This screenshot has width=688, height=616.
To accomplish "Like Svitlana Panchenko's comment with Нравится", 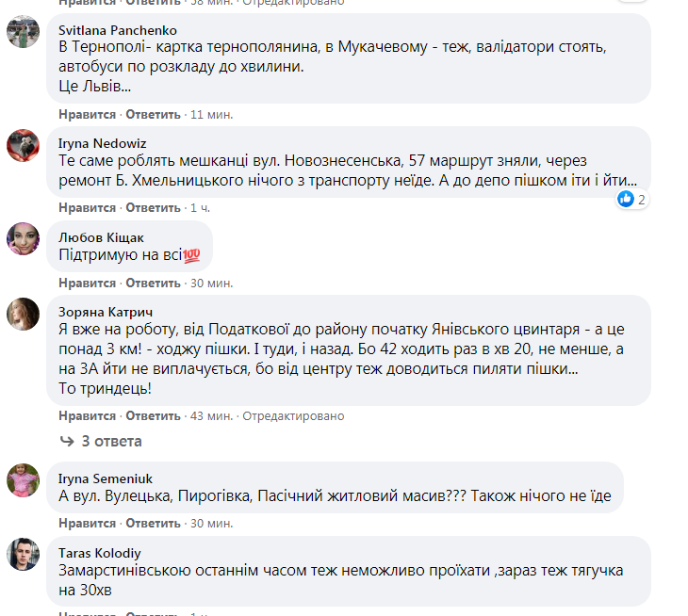I will coord(87,114).
